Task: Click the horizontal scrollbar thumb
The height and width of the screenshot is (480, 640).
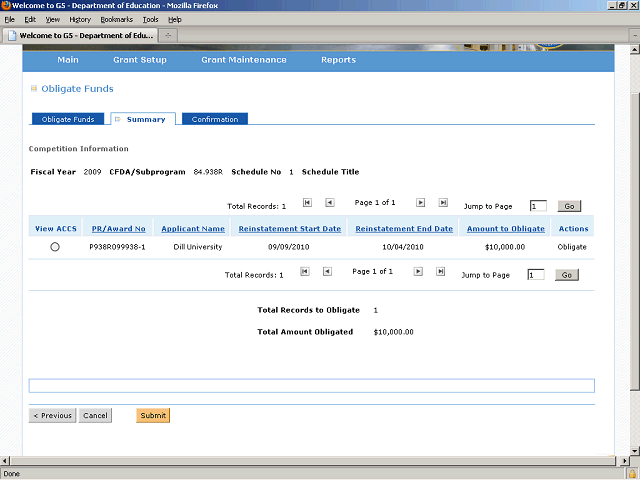Action: click(313, 461)
